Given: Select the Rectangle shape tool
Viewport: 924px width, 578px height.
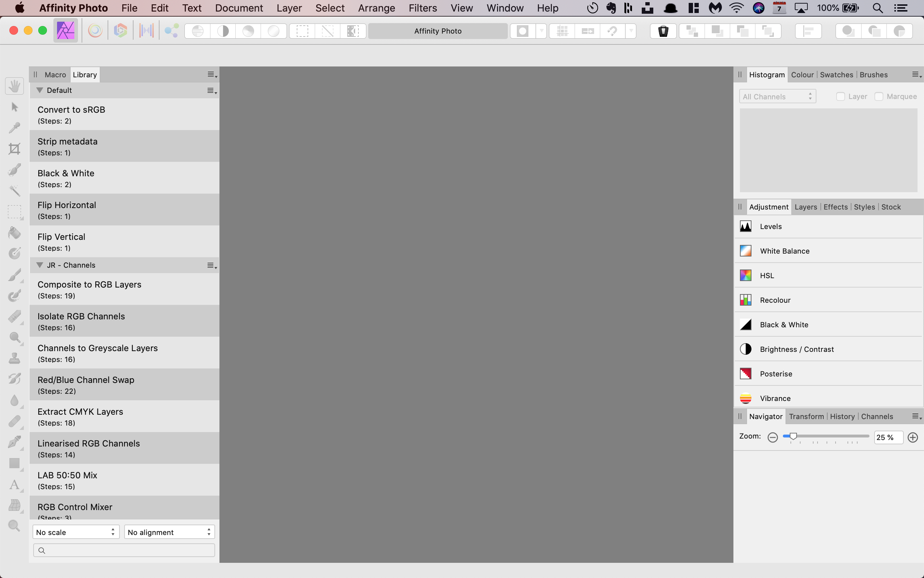Looking at the screenshot, I should coord(14,463).
